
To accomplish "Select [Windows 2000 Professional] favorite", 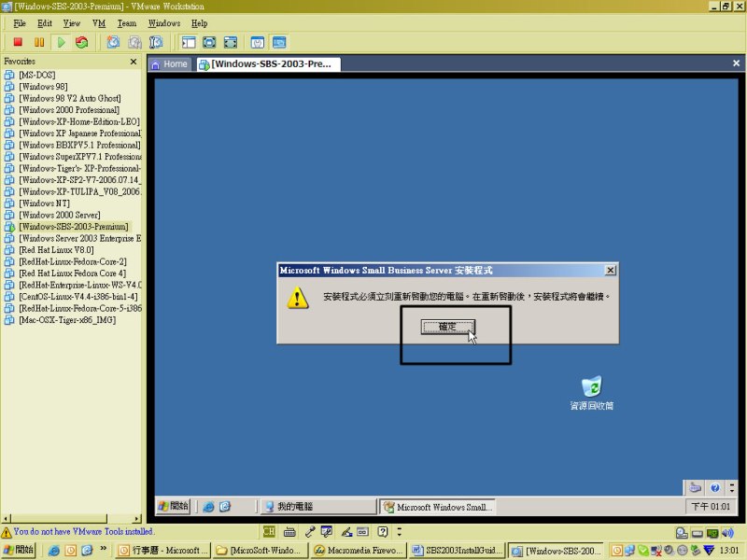I will pos(69,110).
